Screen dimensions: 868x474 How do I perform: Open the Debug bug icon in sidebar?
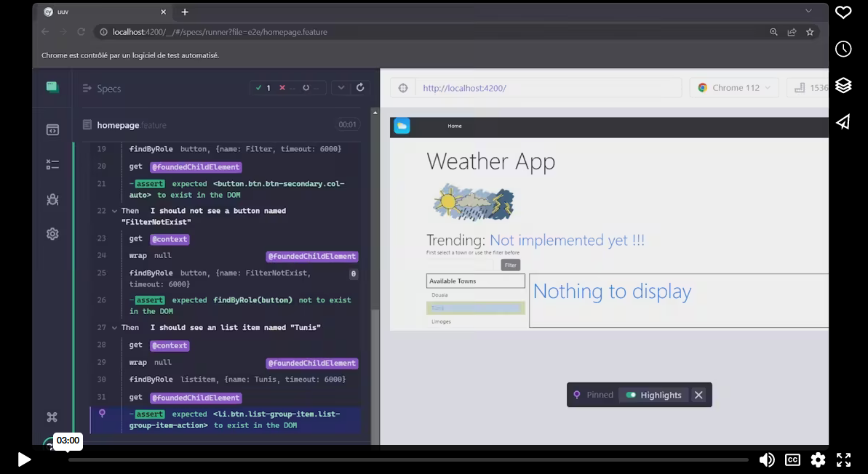point(52,199)
